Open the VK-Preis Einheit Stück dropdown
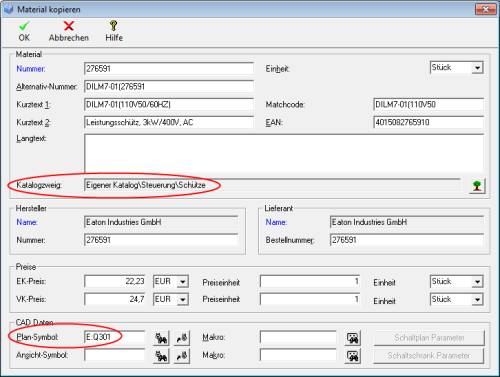The height and width of the screenshot is (377, 500). [477, 299]
